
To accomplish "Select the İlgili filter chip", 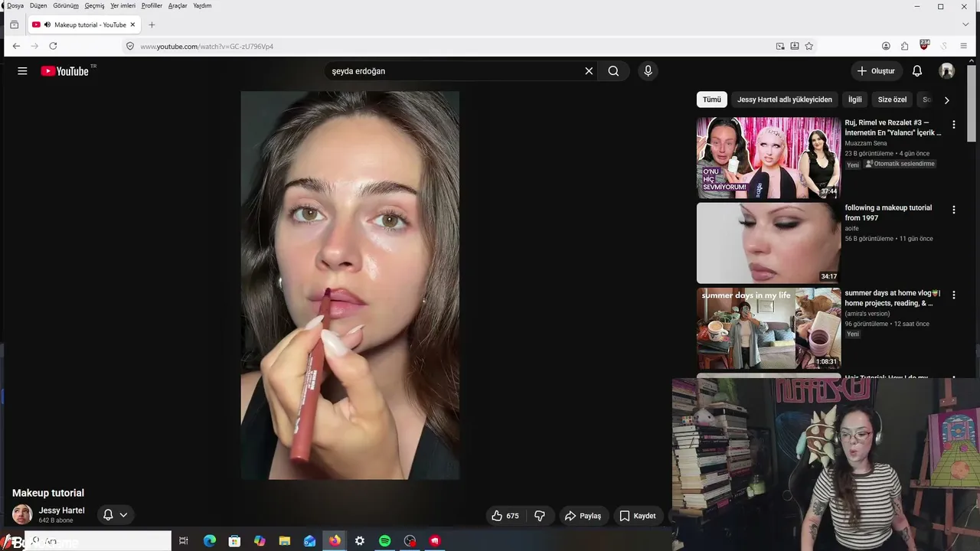I will tap(855, 99).
